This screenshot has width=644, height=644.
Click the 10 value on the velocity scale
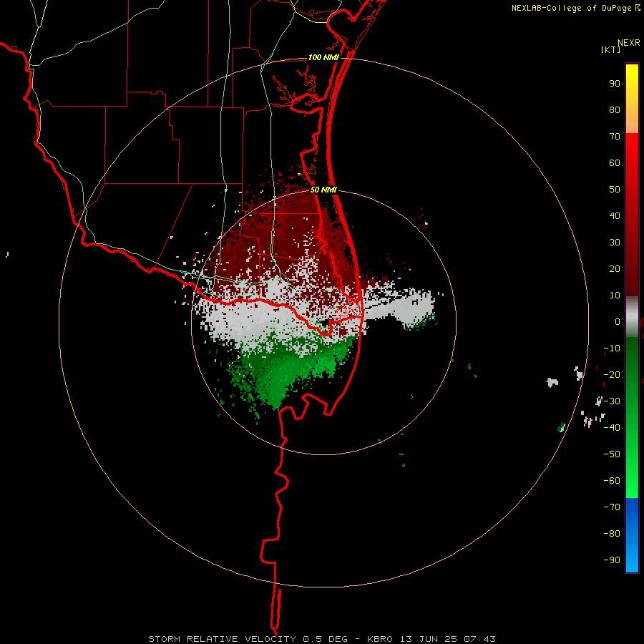click(x=615, y=296)
